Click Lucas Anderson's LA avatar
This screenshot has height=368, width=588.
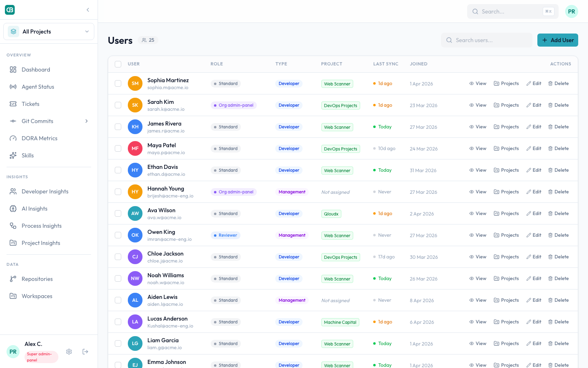135,322
